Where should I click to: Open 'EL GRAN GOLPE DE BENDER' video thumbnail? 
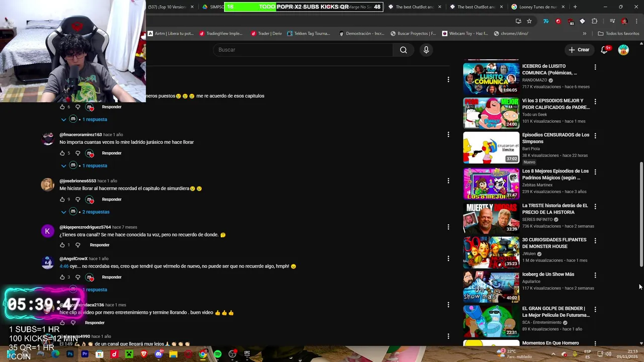click(491, 321)
